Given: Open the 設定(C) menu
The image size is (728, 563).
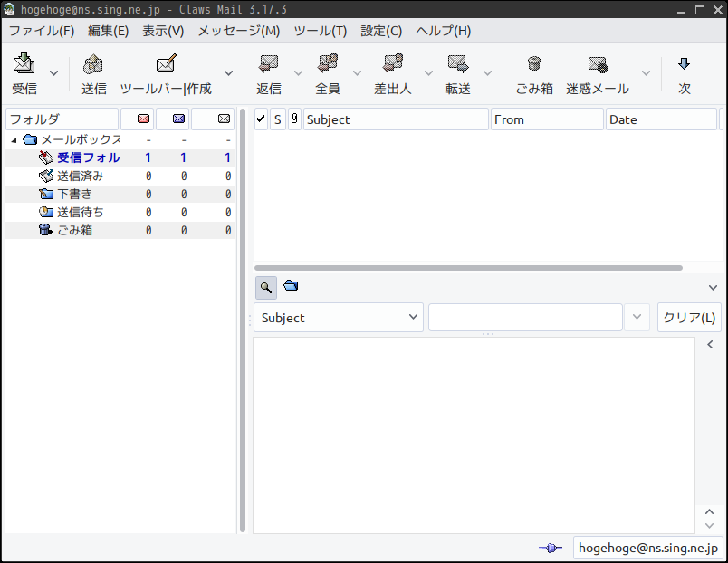Looking at the screenshot, I should tap(381, 31).
